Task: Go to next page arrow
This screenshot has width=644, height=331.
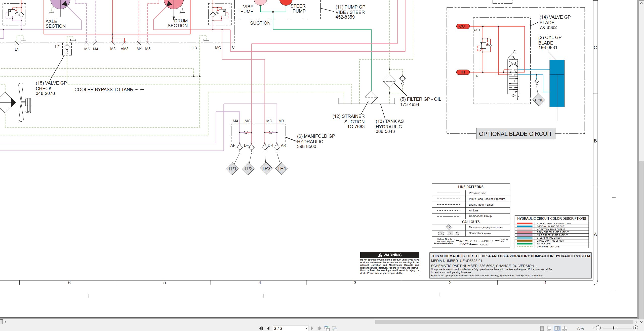Action: (x=312, y=328)
